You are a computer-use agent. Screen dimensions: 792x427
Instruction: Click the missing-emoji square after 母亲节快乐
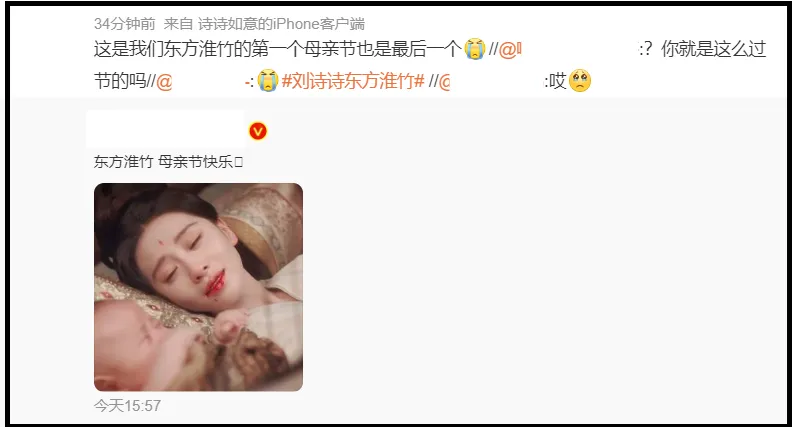(239, 162)
